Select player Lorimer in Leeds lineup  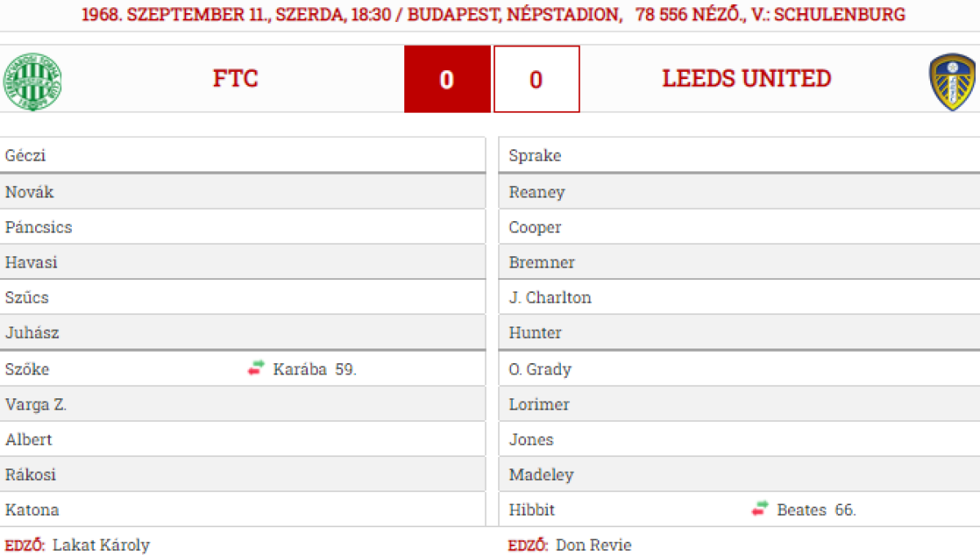coord(539,404)
